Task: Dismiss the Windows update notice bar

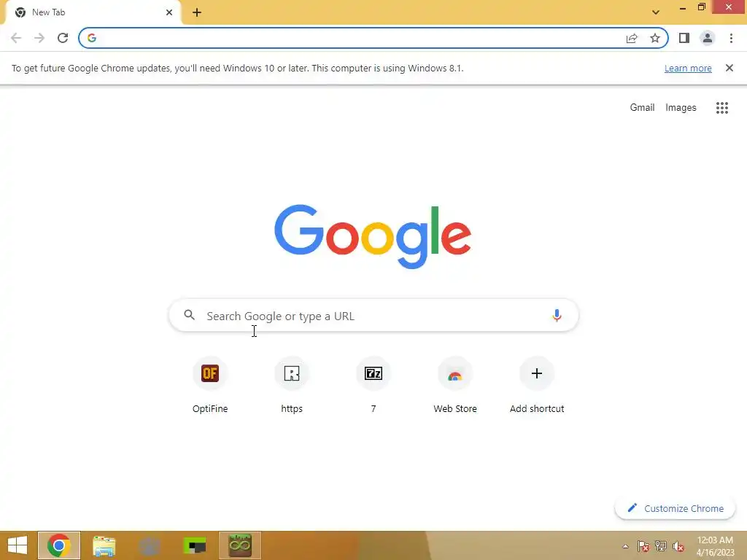Action: (729, 68)
